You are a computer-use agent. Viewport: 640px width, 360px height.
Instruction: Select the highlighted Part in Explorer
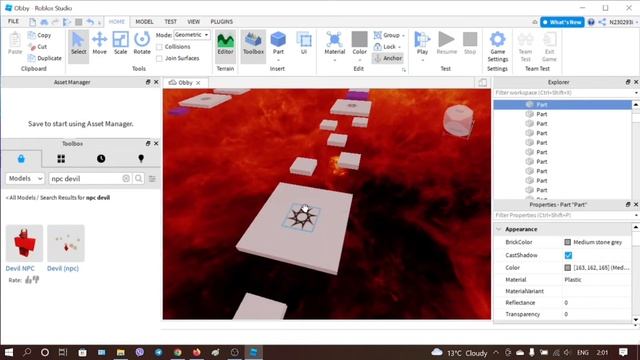click(562, 104)
